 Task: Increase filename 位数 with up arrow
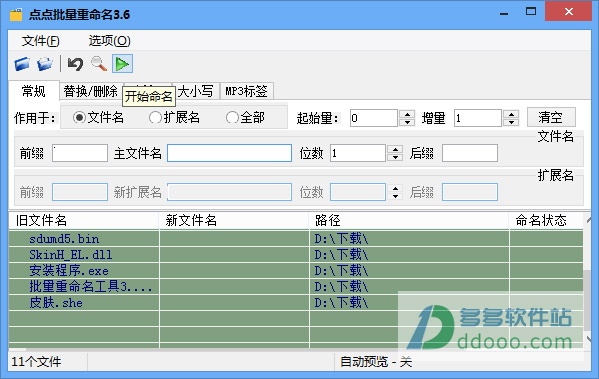click(395, 149)
